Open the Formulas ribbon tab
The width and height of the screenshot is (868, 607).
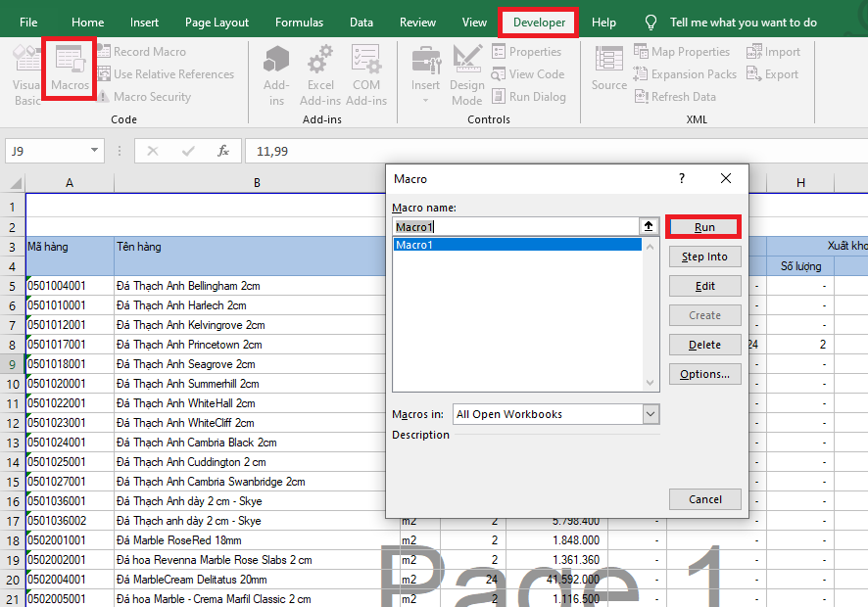[x=299, y=23]
